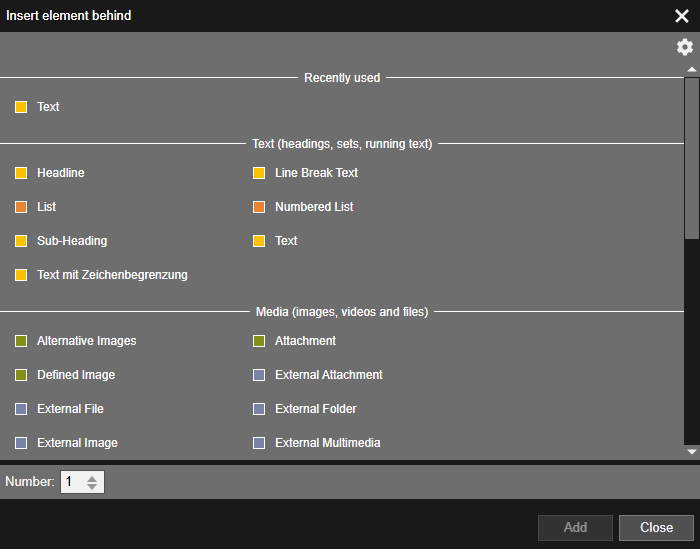Click the Add button
The image size is (700, 549).
click(575, 528)
